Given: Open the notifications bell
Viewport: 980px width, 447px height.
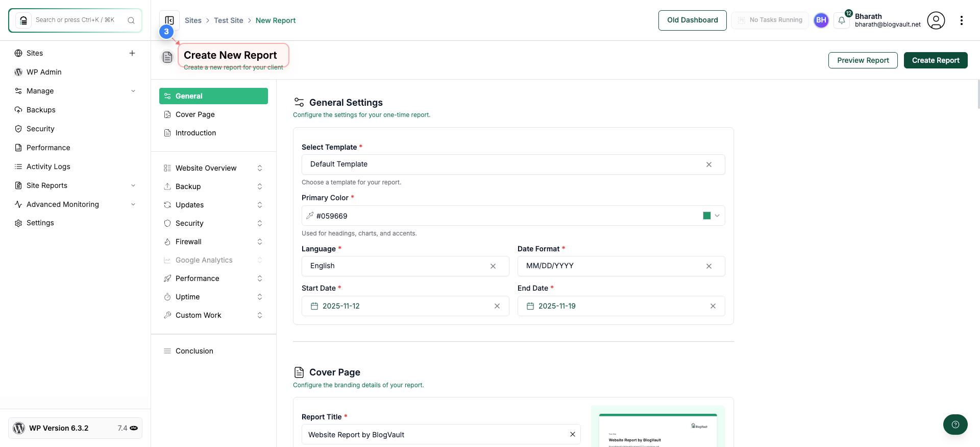Looking at the screenshot, I should [842, 20].
